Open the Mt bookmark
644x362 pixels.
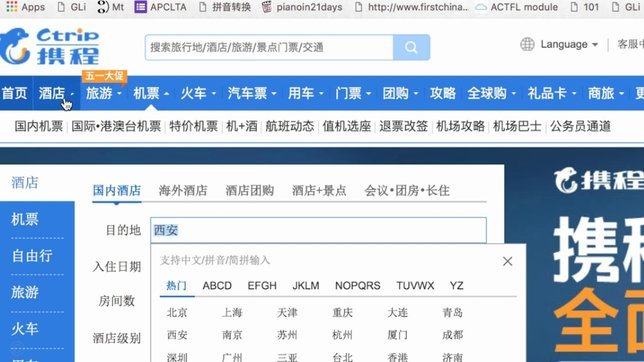(x=110, y=7)
